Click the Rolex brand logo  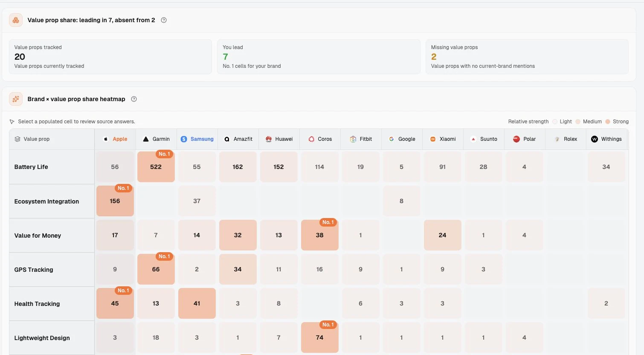557,139
